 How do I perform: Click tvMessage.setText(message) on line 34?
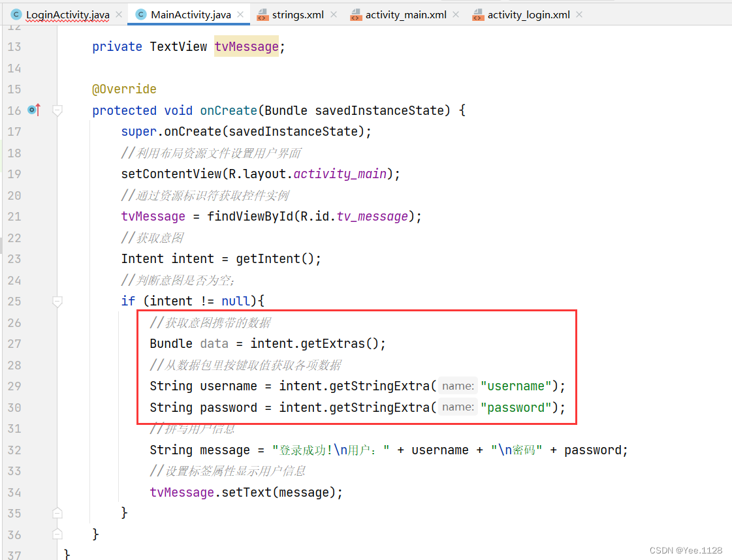[243, 493]
